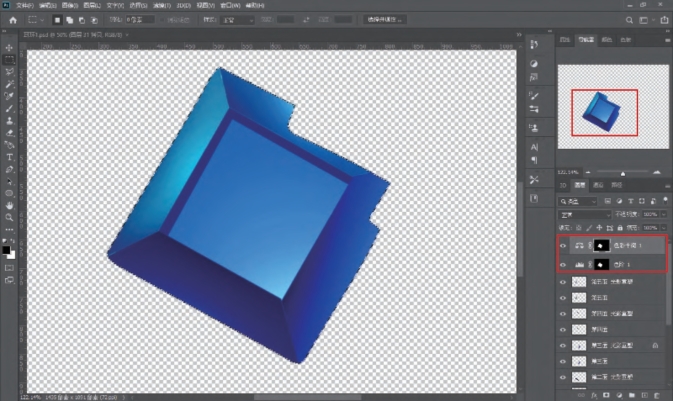Click the fx layer style icon

[x=594, y=395]
